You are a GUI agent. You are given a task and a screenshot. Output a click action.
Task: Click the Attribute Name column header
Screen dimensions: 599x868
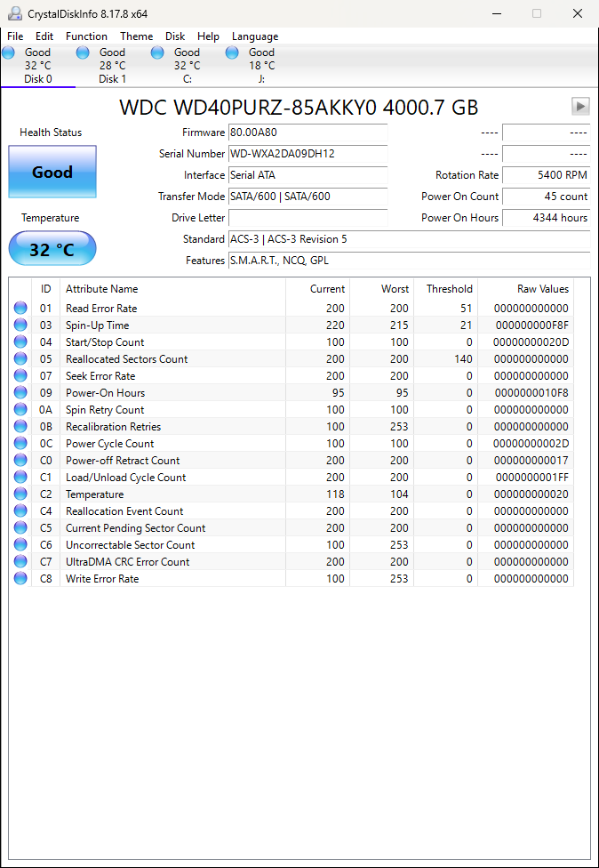tap(172, 289)
